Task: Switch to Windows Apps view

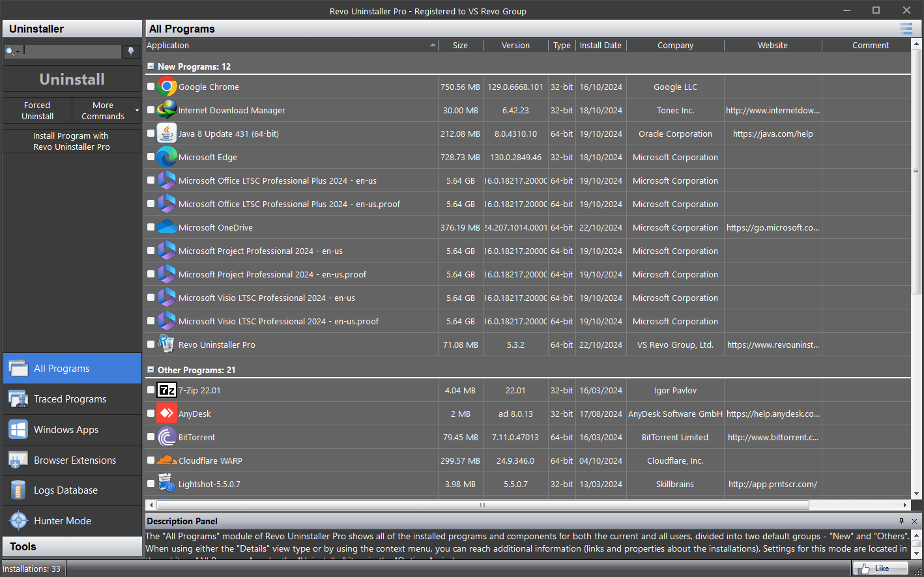Action: click(66, 429)
